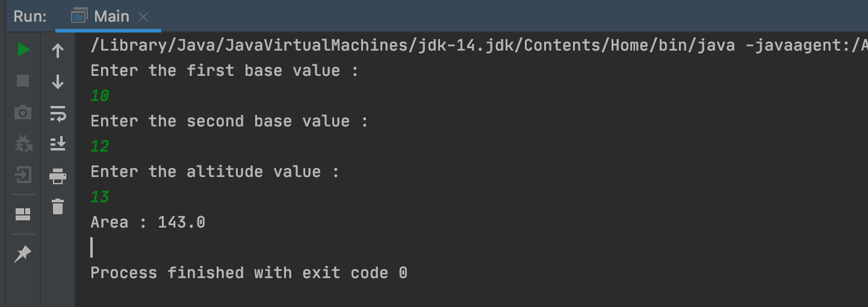868x307 pixels.
Task: Click the Exit icon in the run toolbar
Action: pos(23,175)
